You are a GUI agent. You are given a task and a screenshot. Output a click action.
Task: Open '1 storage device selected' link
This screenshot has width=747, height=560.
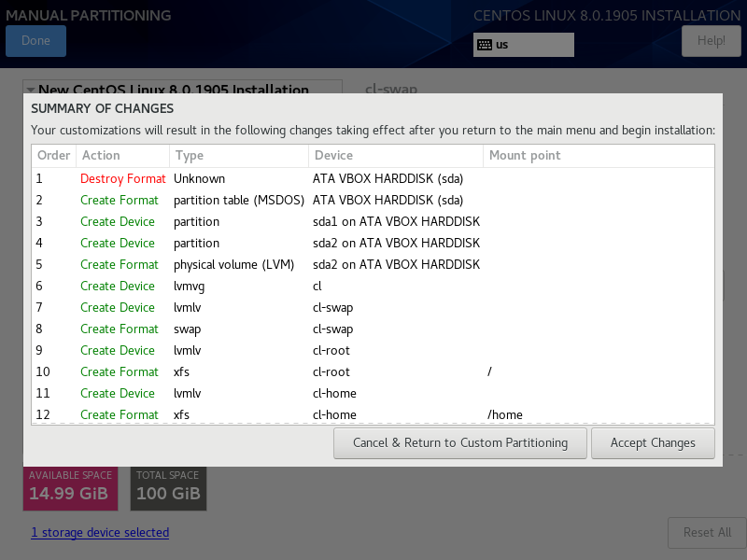pyautogui.click(x=100, y=532)
